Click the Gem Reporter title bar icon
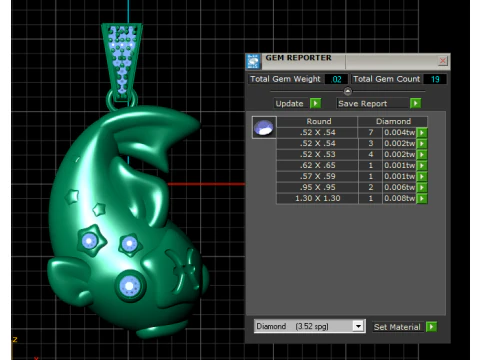This screenshot has height=360, width=480. (253, 61)
